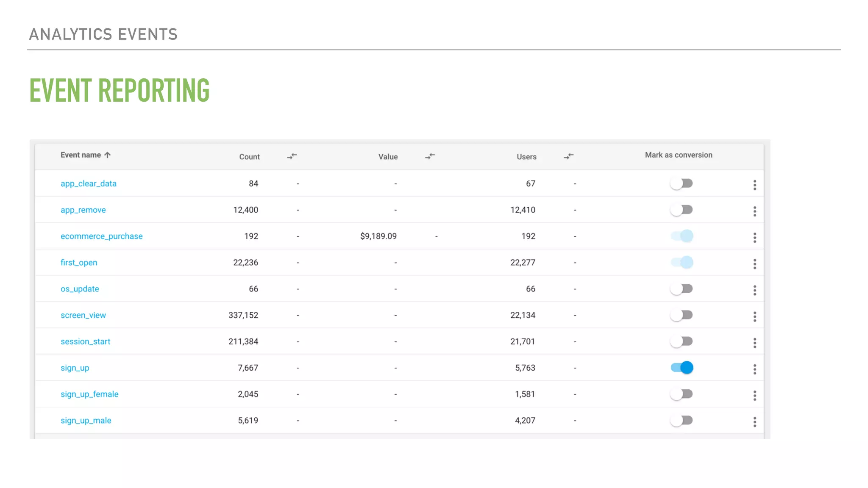Open the ecommerce_purchase event link
Image resolution: width=868 pixels, height=488 pixels.
click(102, 236)
